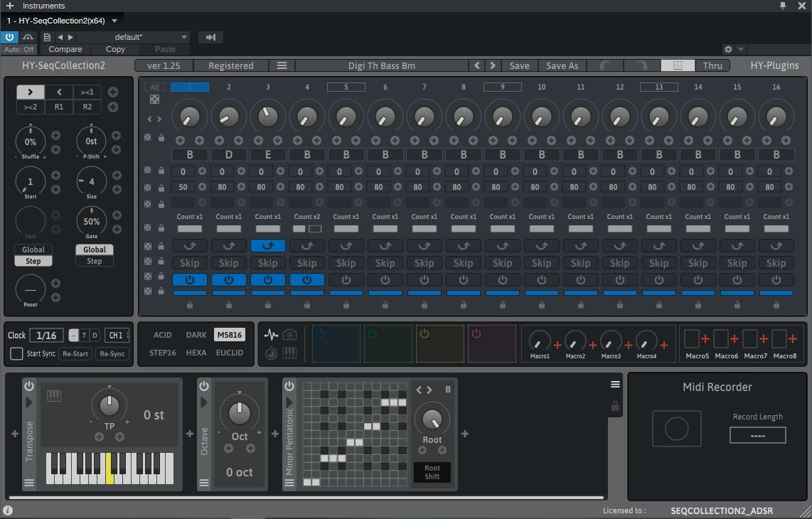Toggle the Thru button
Viewport: 812px width, 519px height.
point(712,66)
